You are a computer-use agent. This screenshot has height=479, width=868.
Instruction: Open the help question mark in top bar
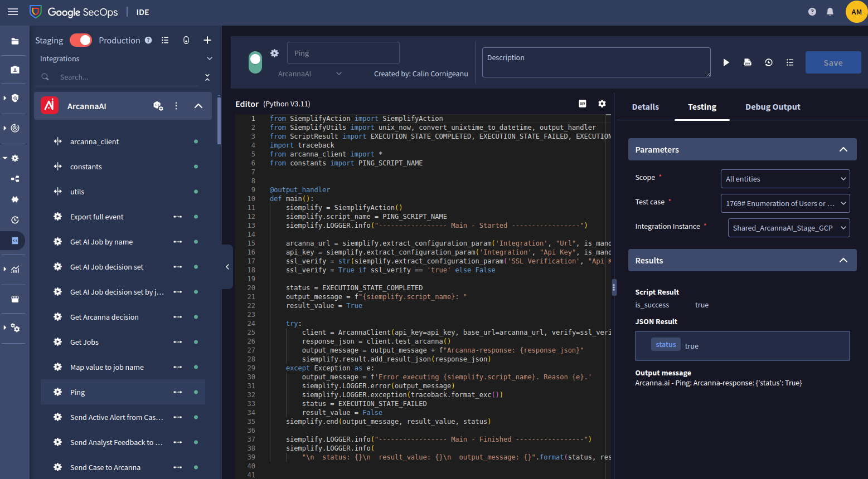(812, 12)
